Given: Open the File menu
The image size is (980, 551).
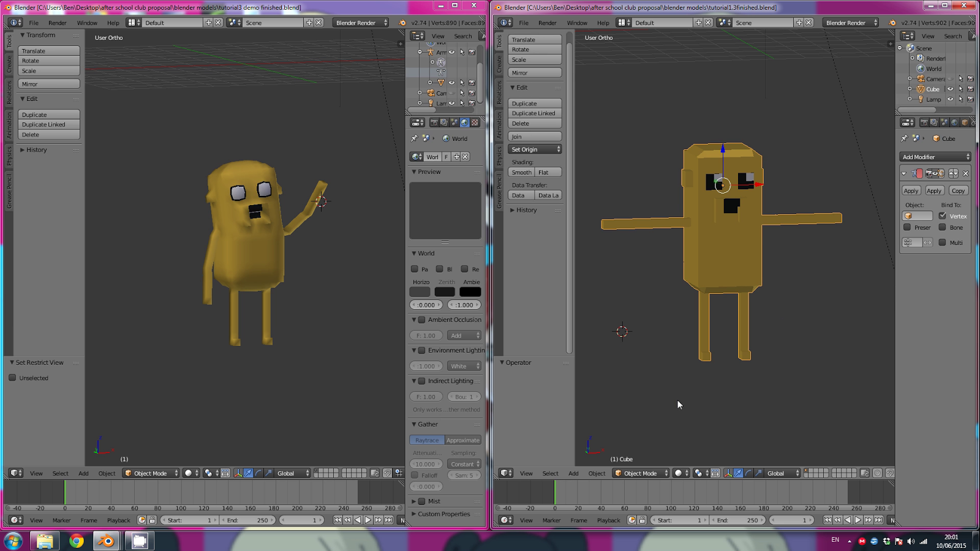Looking at the screenshot, I should click(34, 22).
